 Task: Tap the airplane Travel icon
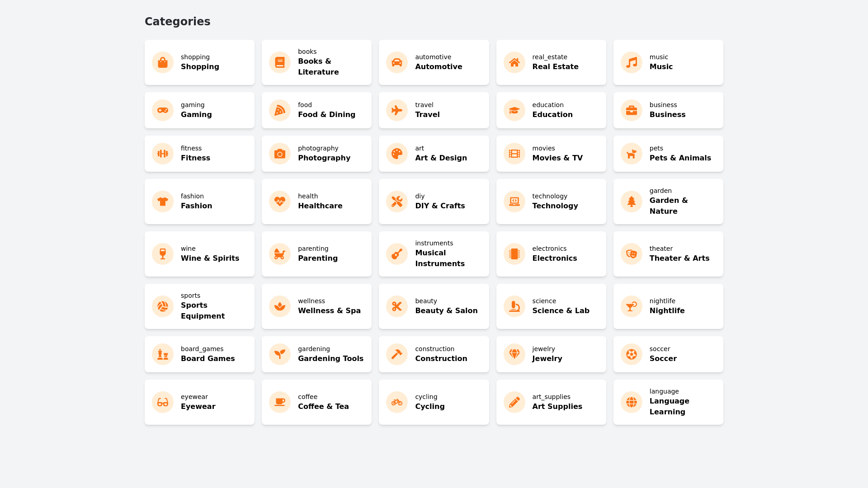[x=397, y=110]
